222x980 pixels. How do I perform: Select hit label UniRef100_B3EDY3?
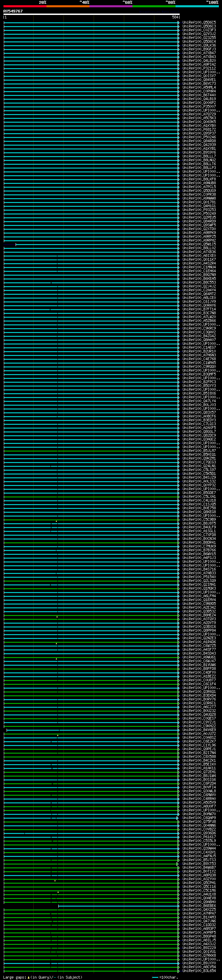(x=199, y=420)
